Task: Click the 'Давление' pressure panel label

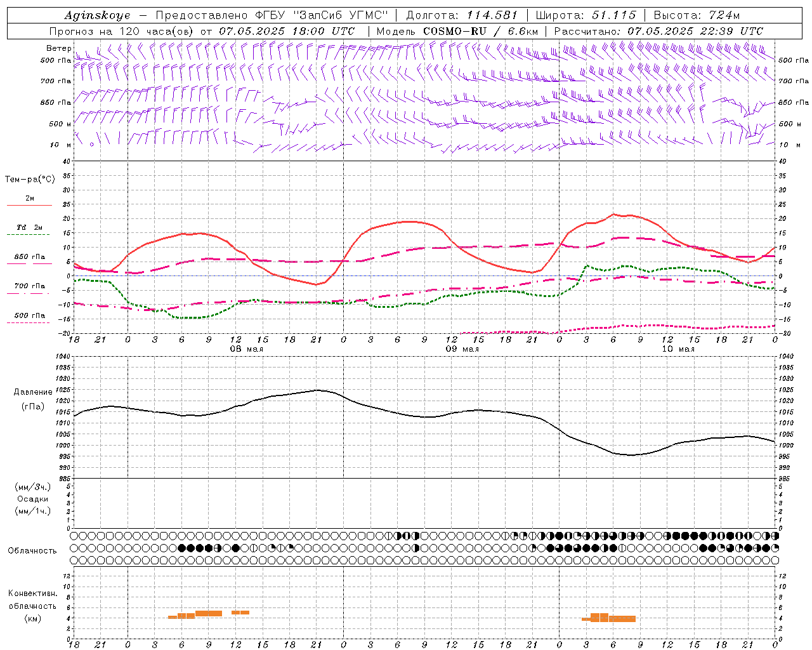Action: point(32,392)
